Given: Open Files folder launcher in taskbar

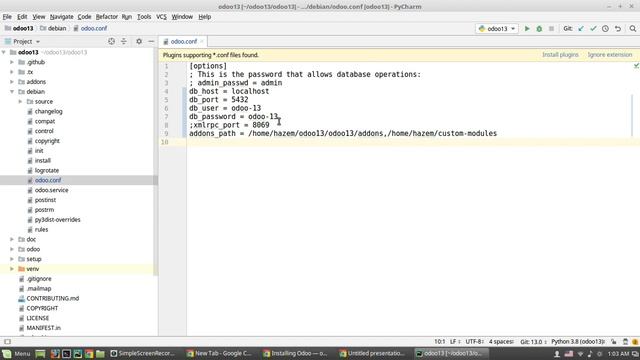Looking at the screenshot, I should 100,353.
